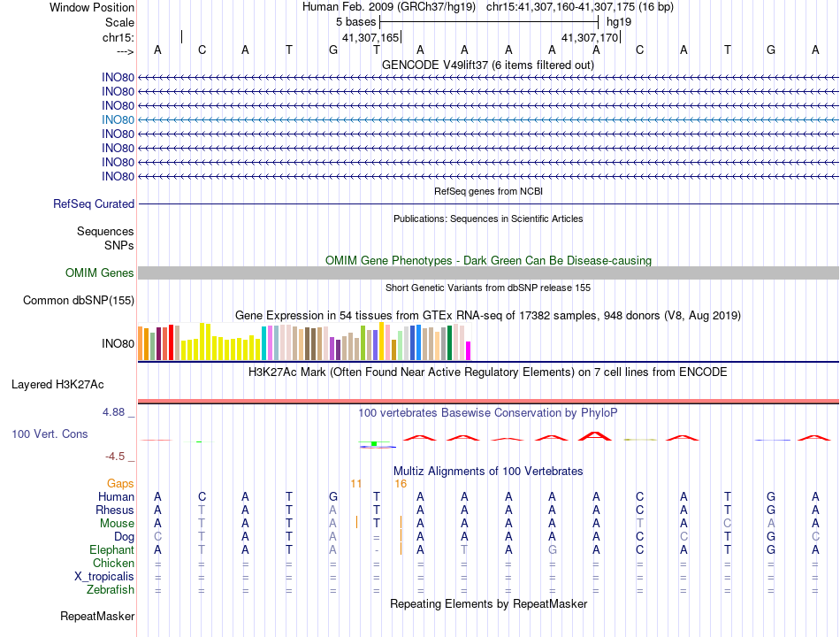Select the Elephant species row label
The height and width of the screenshot is (637, 840).
pos(112,550)
